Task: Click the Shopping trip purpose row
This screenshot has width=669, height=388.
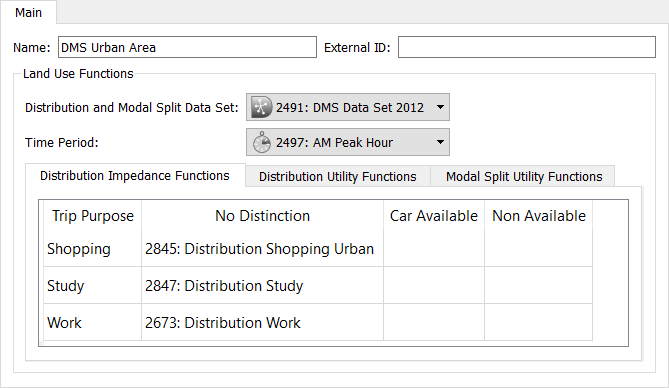Action: (92, 249)
